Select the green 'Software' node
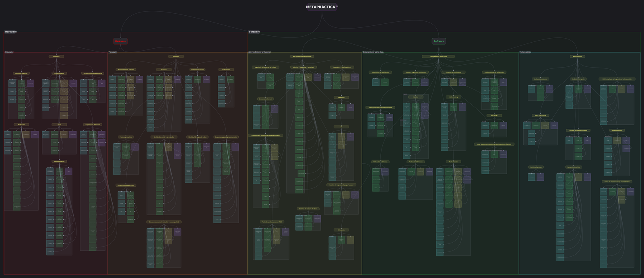Image resolution: width=644 pixels, height=278 pixels. click(439, 41)
